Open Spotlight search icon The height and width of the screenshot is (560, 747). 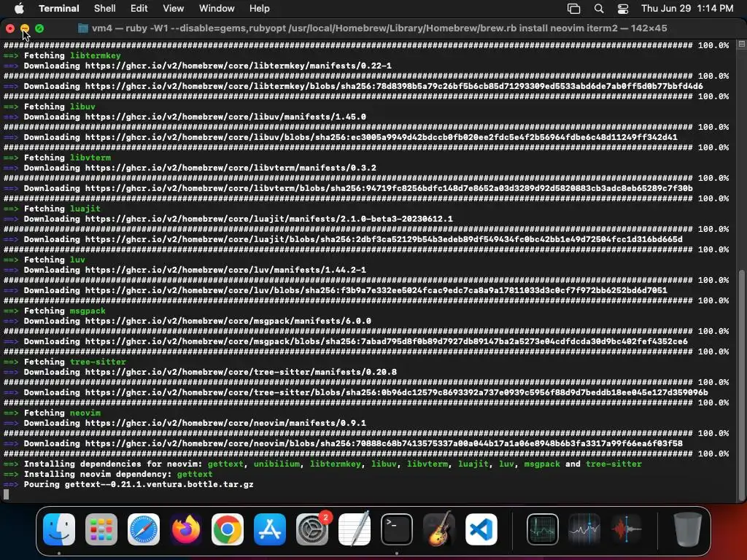coord(599,9)
